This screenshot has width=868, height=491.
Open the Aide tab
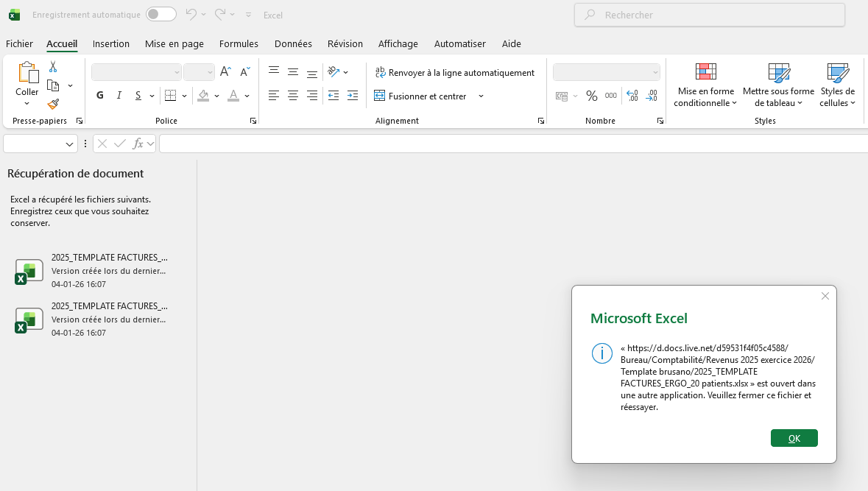(511, 43)
